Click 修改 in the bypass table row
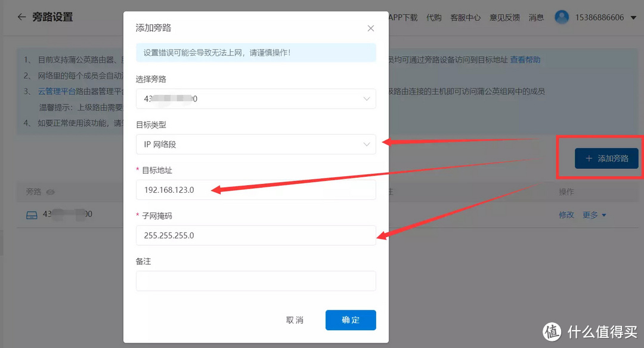The height and width of the screenshot is (348, 644). click(x=566, y=214)
